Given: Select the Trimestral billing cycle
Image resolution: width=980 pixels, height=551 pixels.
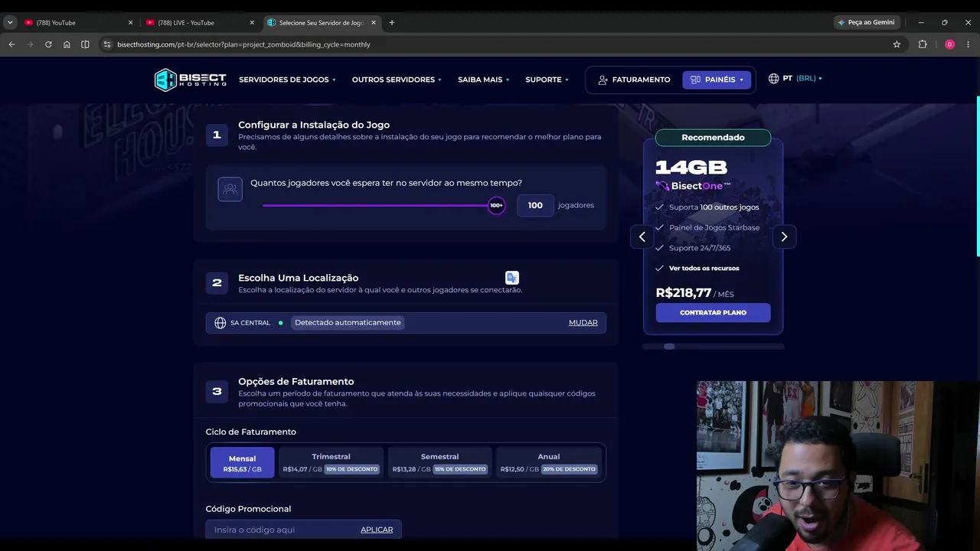Looking at the screenshot, I should point(331,463).
